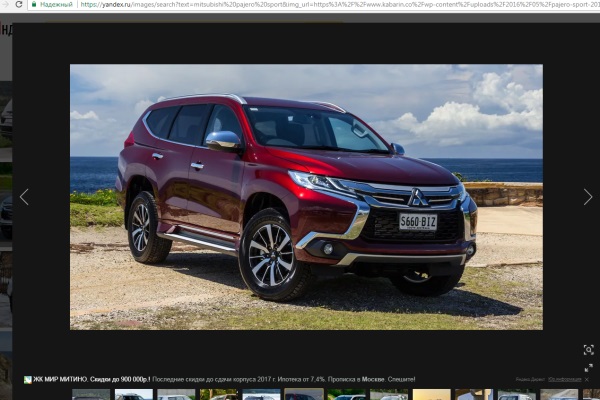Select the fourth thumbnail in the bottom strip

(x=219, y=395)
